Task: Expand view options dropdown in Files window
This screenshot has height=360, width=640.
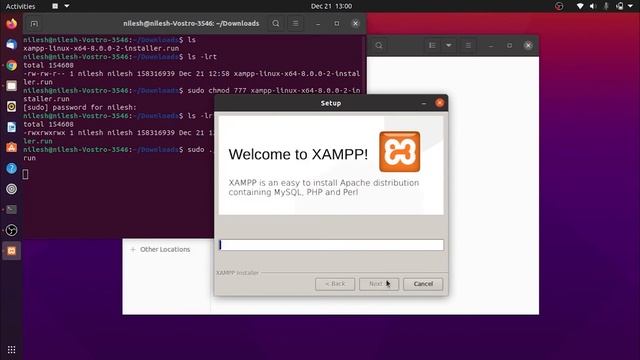Action: pyautogui.click(x=449, y=45)
